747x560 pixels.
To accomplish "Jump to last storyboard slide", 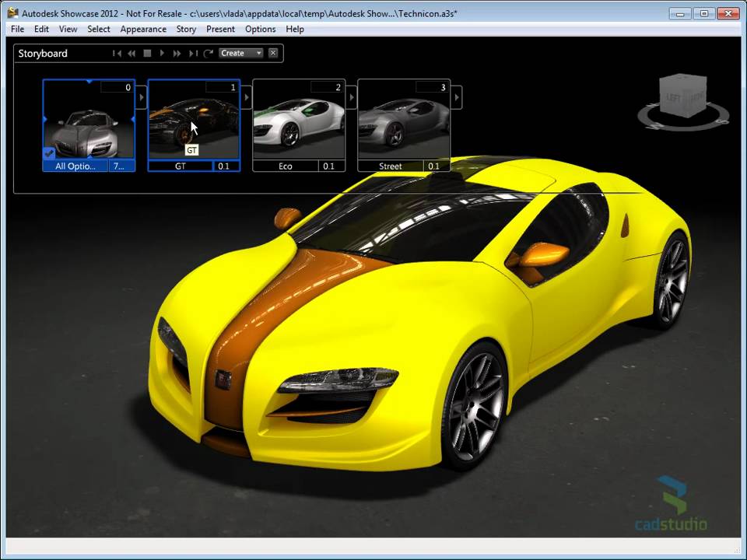I will (x=192, y=54).
